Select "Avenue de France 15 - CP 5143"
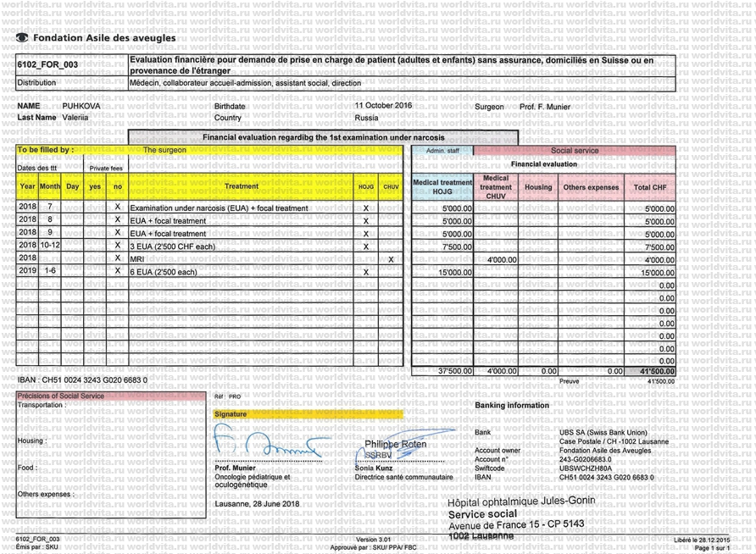Viewport: 756px width, 554px height. (x=516, y=524)
